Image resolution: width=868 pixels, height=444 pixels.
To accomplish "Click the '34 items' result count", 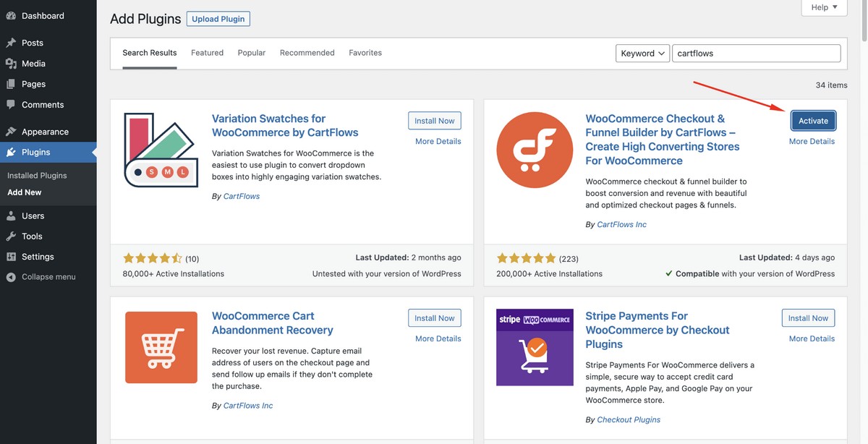I will click(x=831, y=85).
